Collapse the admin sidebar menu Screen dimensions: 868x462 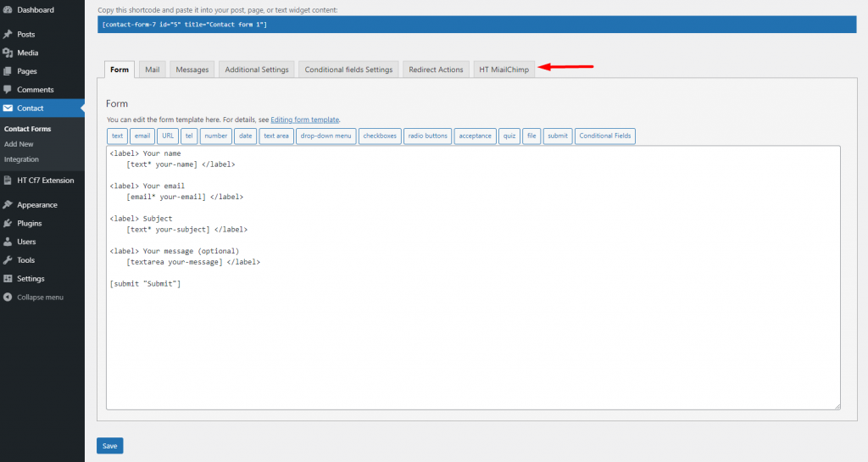click(x=34, y=298)
